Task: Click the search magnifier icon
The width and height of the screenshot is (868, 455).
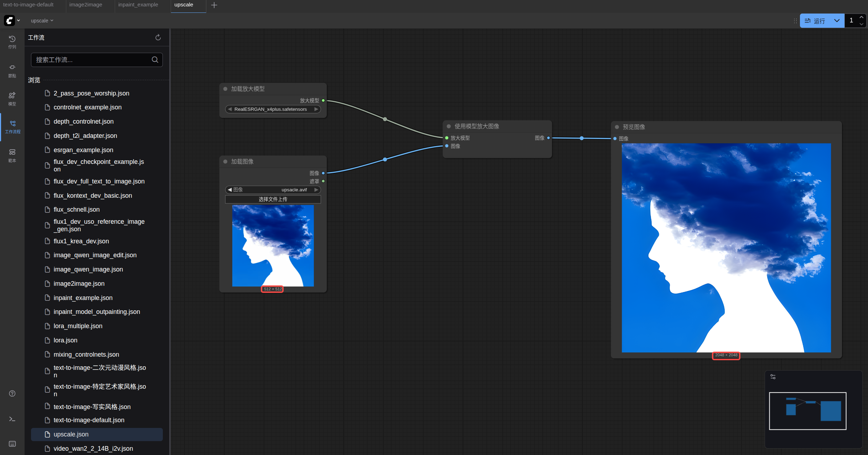Action: coord(155,60)
